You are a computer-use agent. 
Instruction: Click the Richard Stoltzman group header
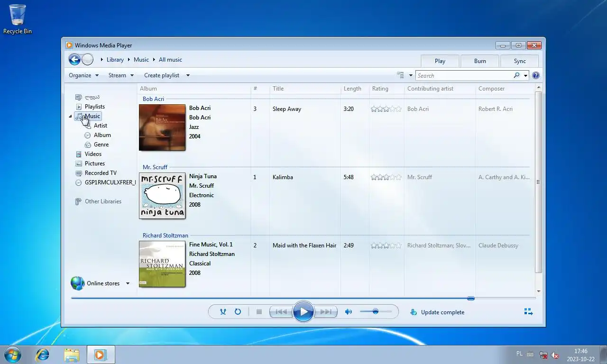[x=166, y=236]
